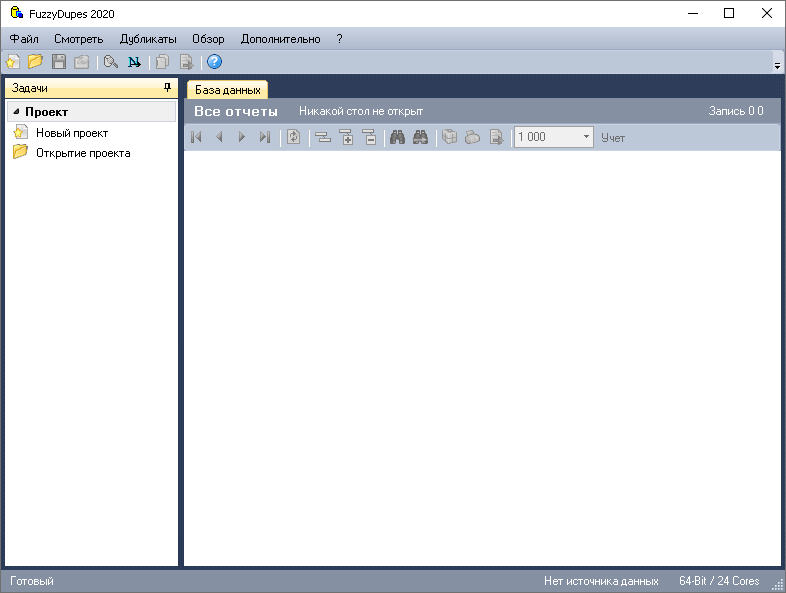Screen dimensions: 786x593
Task: Open the Файл menu
Action: [x=24, y=39]
